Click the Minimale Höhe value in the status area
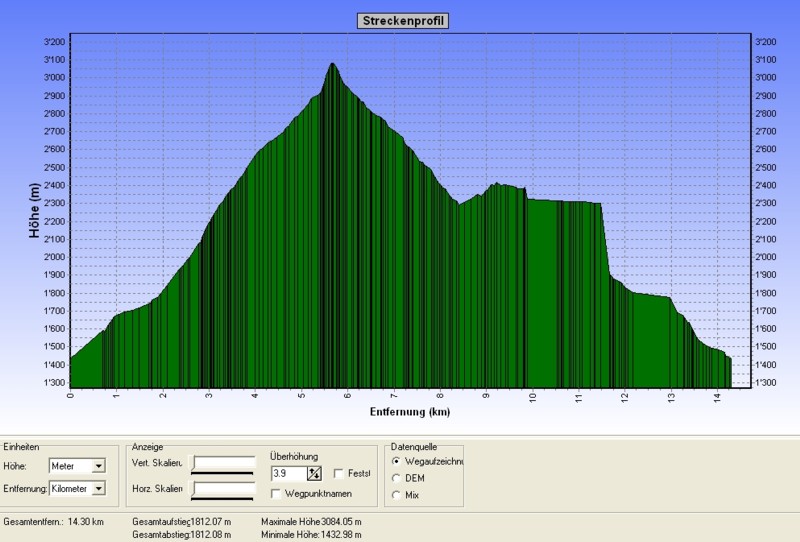The width and height of the screenshot is (800, 542). coord(341,534)
